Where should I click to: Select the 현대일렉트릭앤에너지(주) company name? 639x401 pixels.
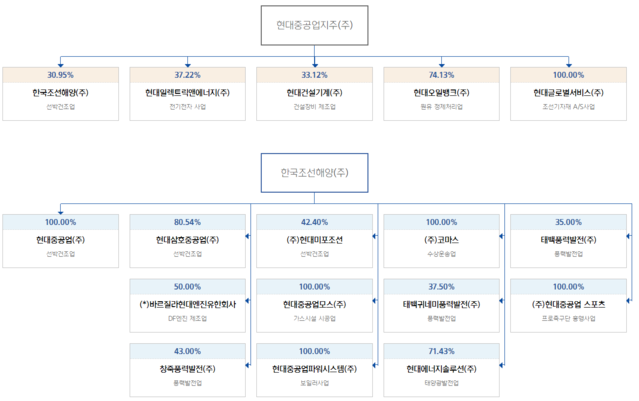click(187, 93)
